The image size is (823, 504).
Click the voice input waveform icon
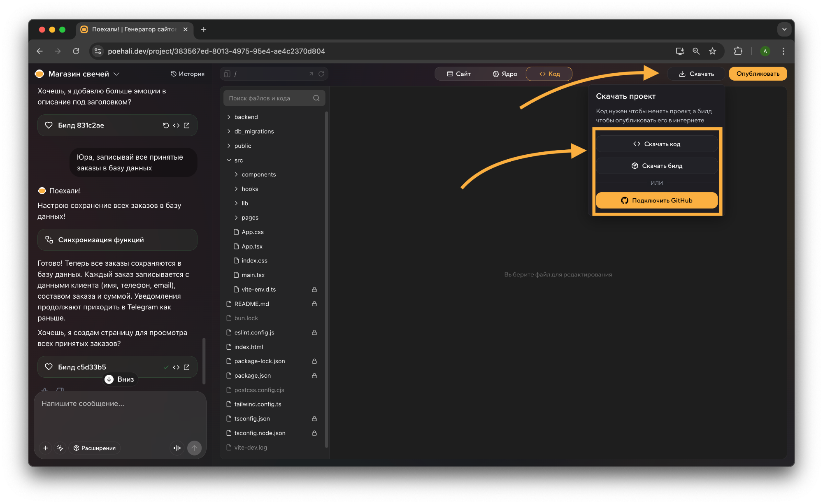click(x=177, y=448)
